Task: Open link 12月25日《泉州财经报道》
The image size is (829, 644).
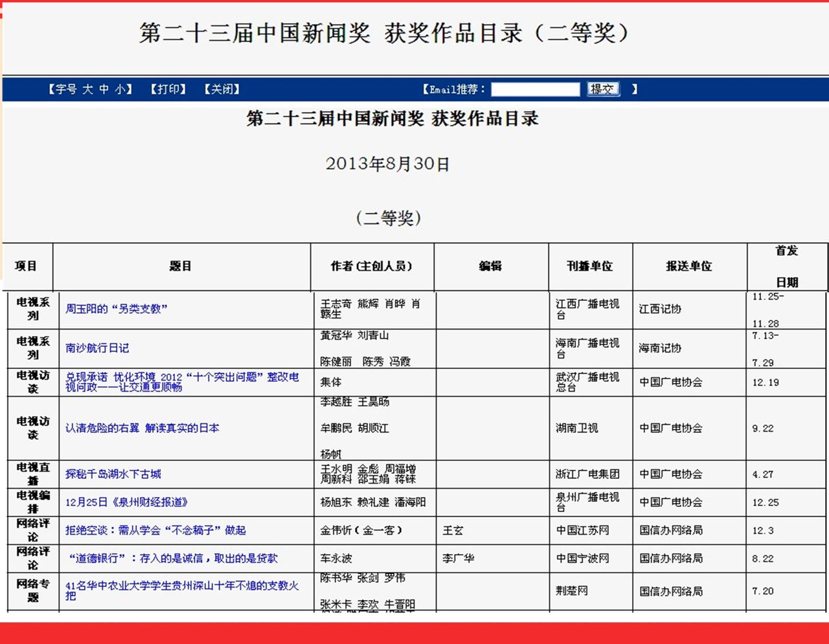Action: click(x=126, y=502)
